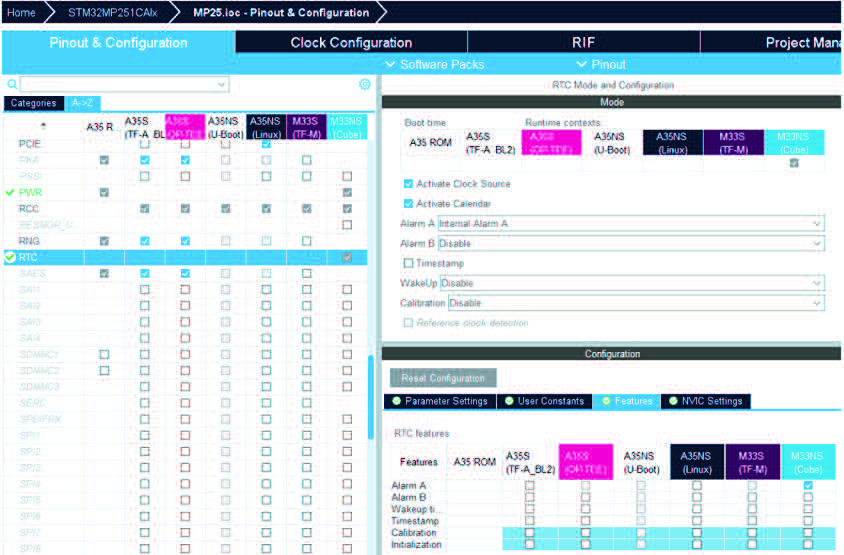Select SAES in the peripheral list
This screenshot has width=844, height=555.
coord(32,273)
